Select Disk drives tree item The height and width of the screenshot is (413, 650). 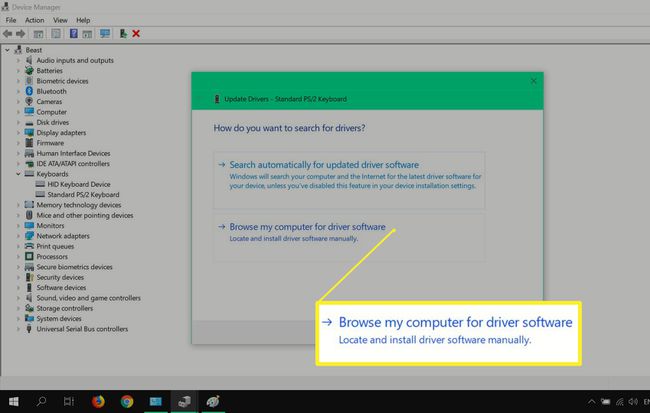click(x=53, y=122)
